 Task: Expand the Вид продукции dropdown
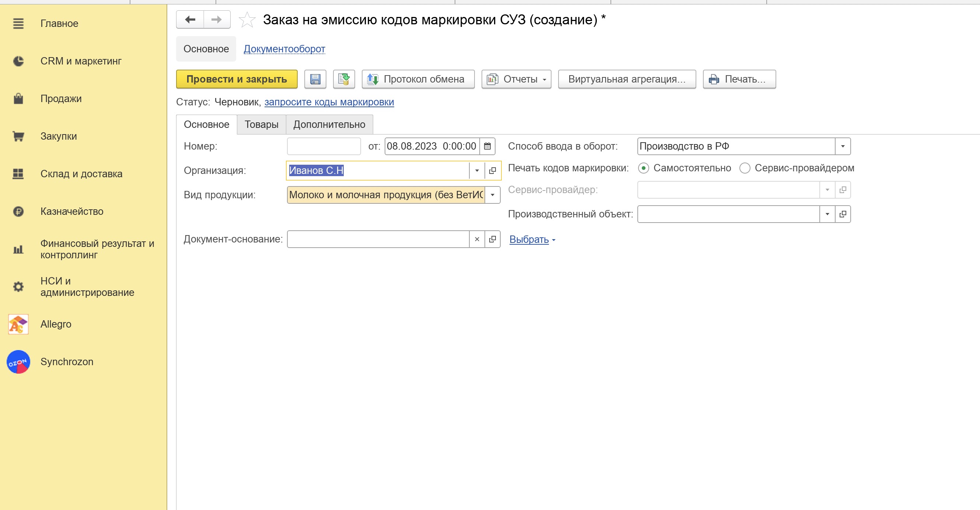[493, 195]
